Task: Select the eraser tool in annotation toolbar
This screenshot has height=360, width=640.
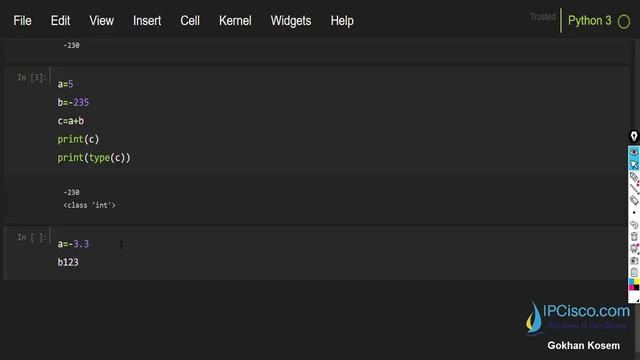Action: coord(634,200)
